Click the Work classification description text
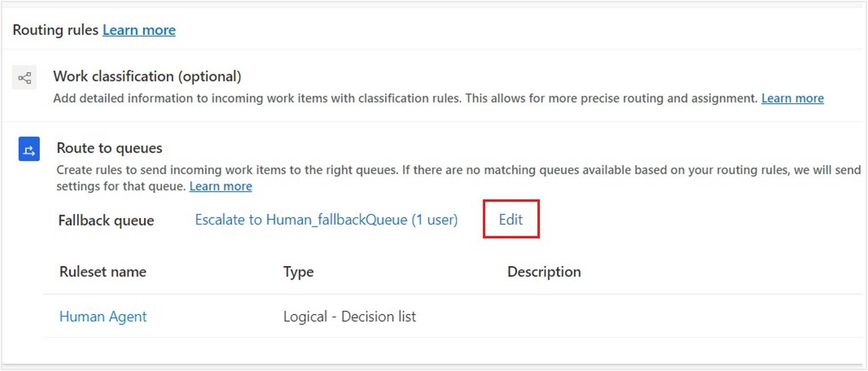The height and width of the screenshot is (371, 868). click(405, 99)
